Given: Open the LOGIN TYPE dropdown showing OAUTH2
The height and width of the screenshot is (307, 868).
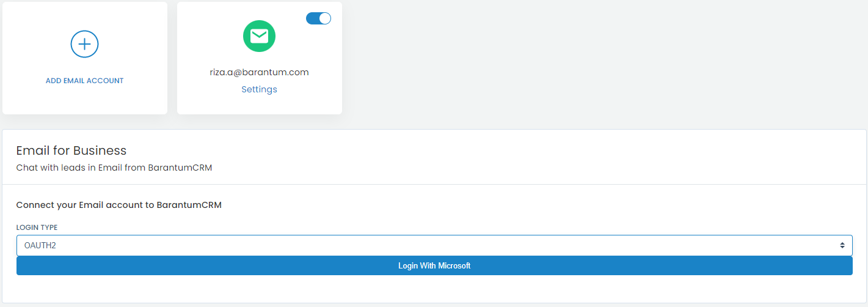Looking at the screenshot, I should (434, 245).
